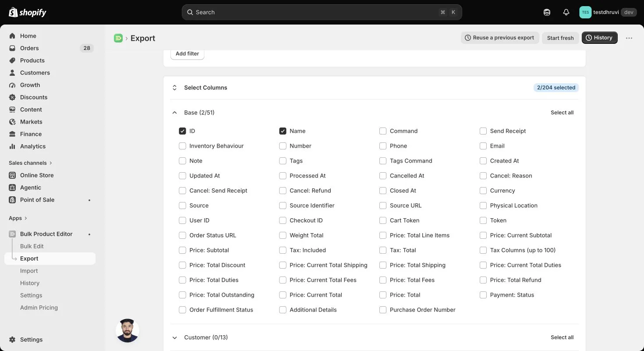
Task: Click the Point of Sale icon
Action: coord(12,200)
